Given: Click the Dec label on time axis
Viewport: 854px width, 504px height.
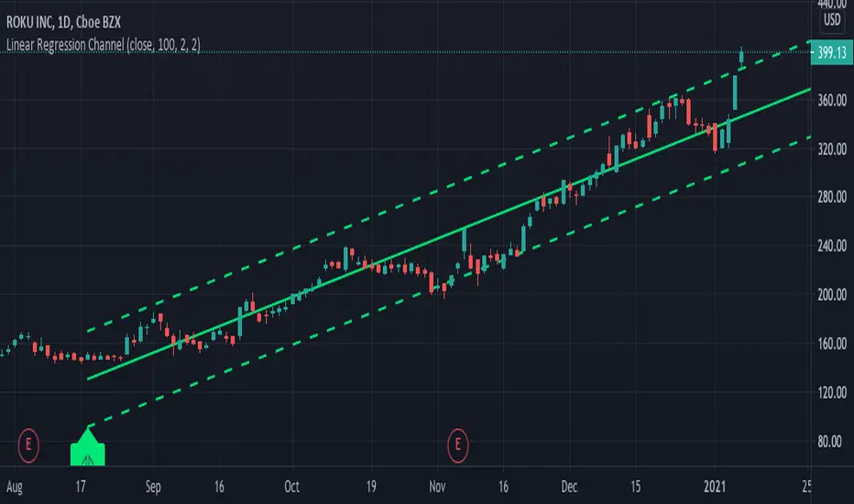Looking at the screenshot, I should (569, 486).
